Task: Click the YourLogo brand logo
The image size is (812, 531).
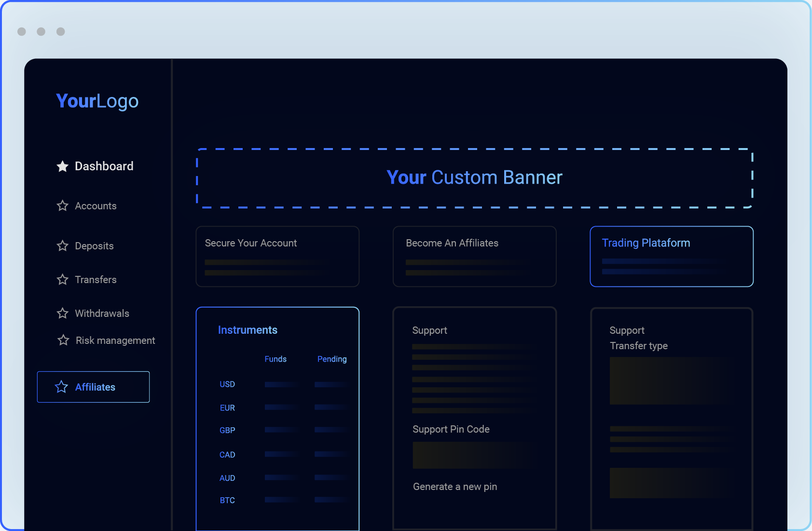Action: [97, 101]
